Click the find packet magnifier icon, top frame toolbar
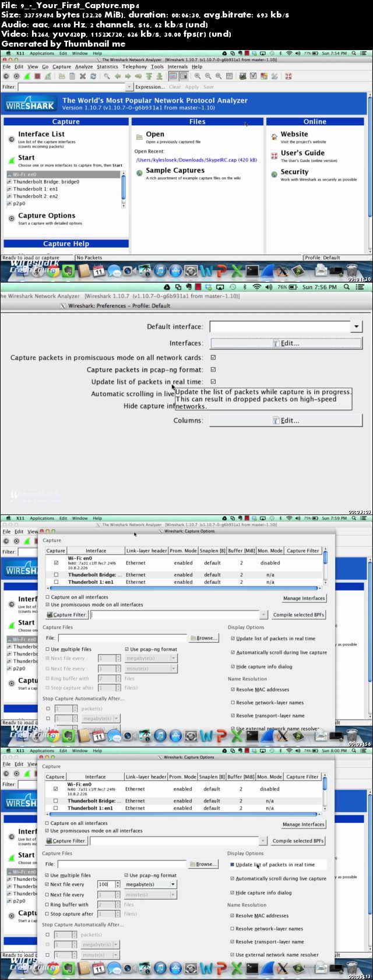 107,76
